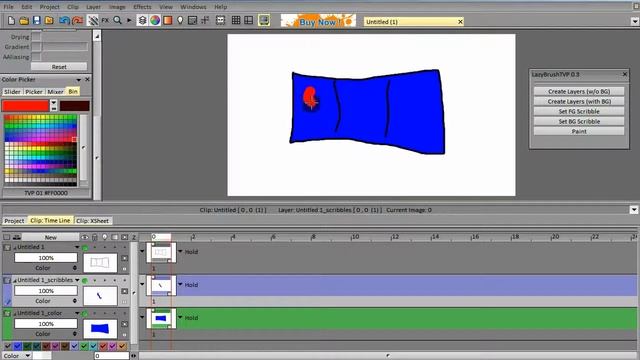The image size is (640, 360).
Task: Click the New layer button
Action: (51, 237)
